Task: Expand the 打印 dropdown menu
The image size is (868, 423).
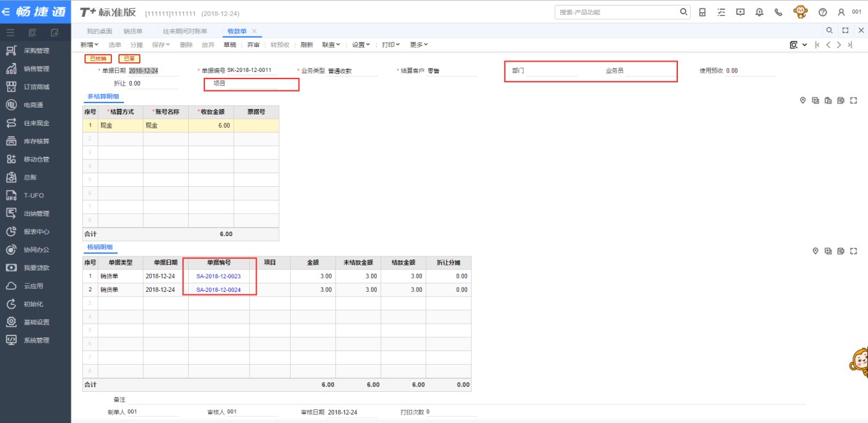Action: coord(391,45)
